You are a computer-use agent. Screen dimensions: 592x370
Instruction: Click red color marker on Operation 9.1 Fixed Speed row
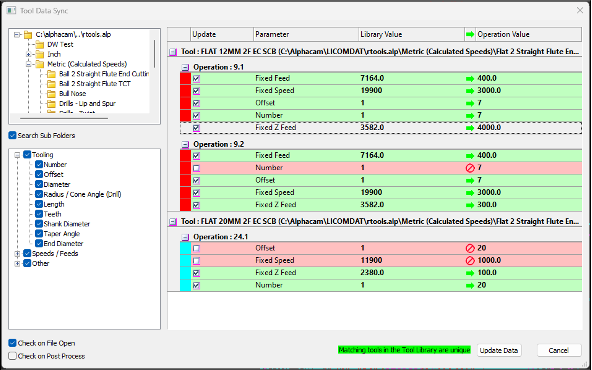coord(185,91)
